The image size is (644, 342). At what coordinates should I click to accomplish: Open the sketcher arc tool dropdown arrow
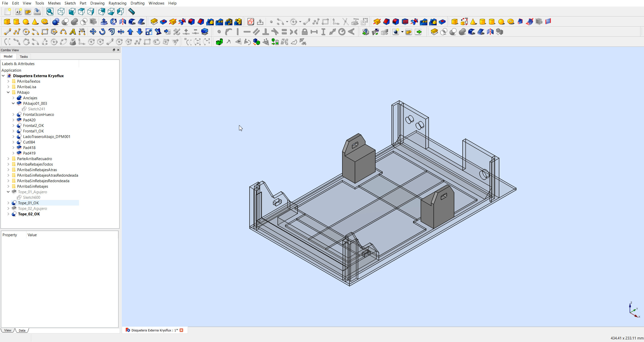pyautogui.click(x=287, y=22)
